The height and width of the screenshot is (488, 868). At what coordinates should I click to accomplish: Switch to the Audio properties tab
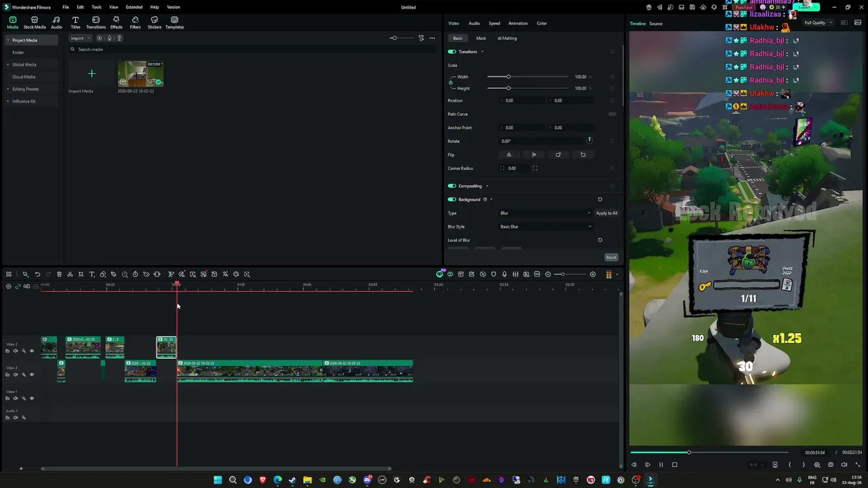tap(474, 23)
